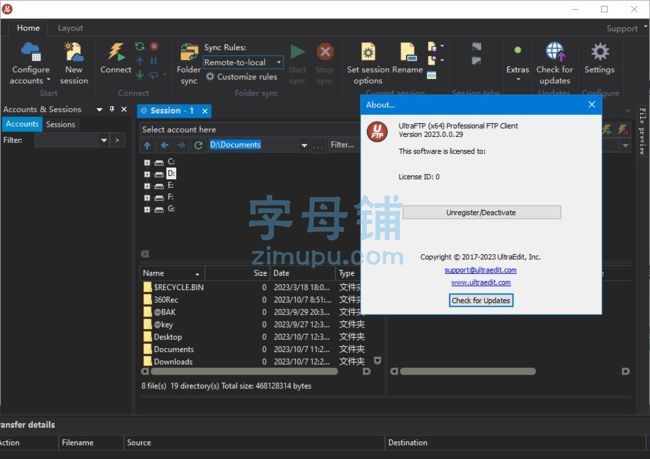Expand the C: drive node
Image resolution: width=650 pixels, height=459 pixels.
[147, 163]
